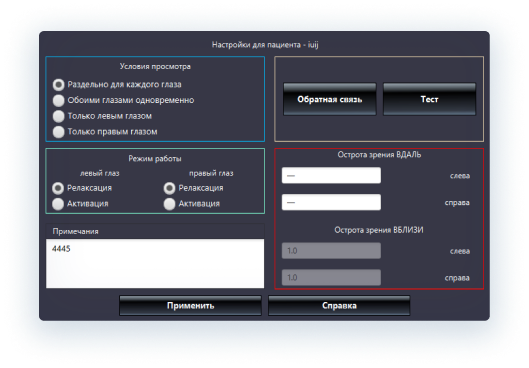This screenshot has height=368, width=529.
Task: Click the 'Условия просмотра' heading
Action: (x=155, y=66)
